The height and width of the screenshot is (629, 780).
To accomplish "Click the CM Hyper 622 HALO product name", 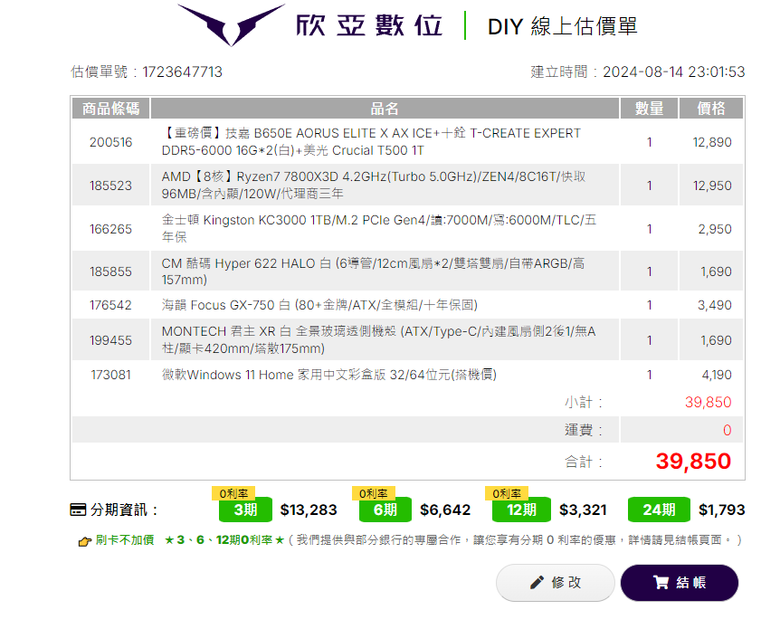I will pos(373,271).
